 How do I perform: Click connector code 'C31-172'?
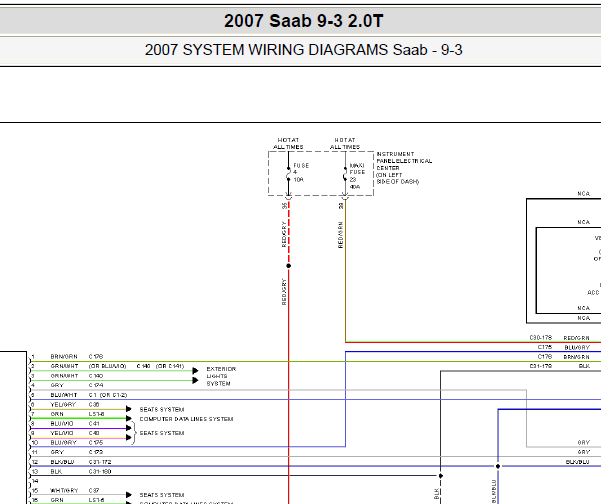100,462
